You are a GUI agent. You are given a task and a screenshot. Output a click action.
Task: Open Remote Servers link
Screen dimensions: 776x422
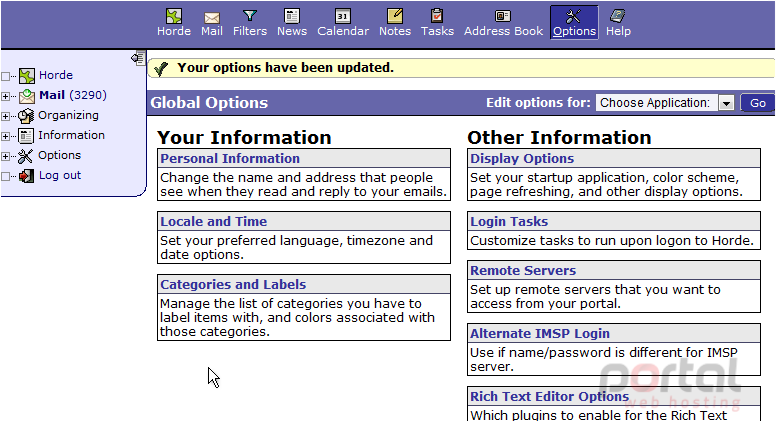tap(523, 271)
